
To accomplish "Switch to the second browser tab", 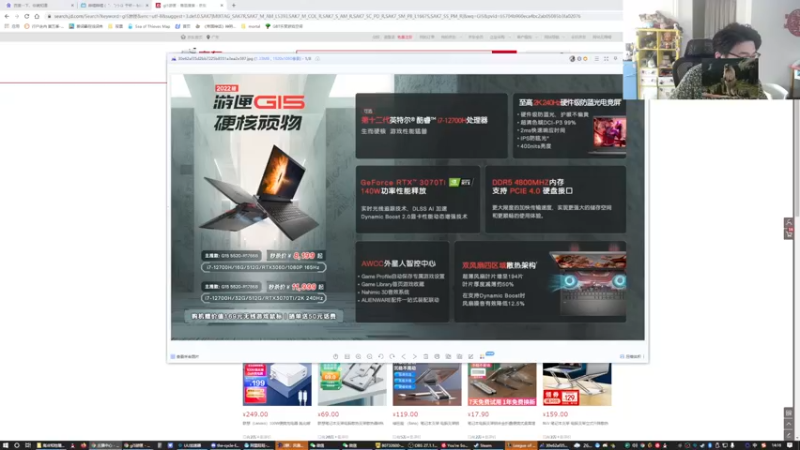I will (x=114, y=5).
